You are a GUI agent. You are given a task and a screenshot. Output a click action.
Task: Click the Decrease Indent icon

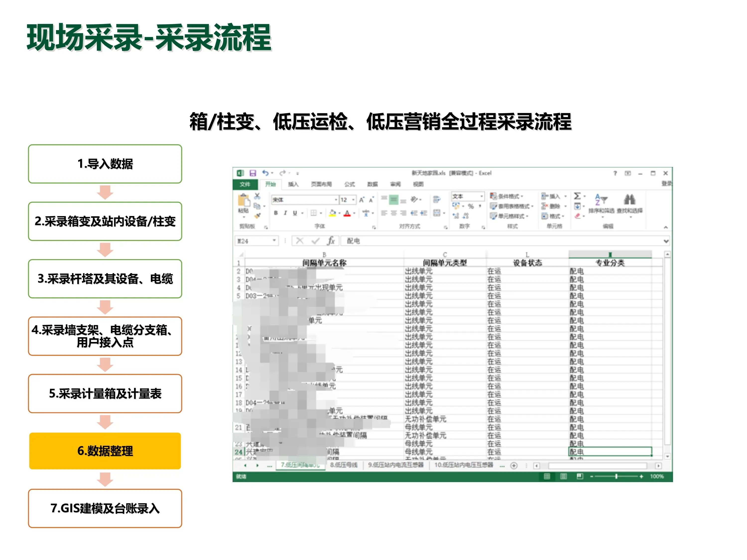(x=414, y=213)
